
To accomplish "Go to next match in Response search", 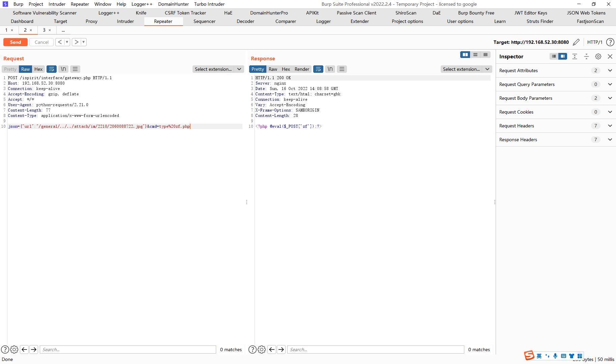I will (x=281, y=350).
